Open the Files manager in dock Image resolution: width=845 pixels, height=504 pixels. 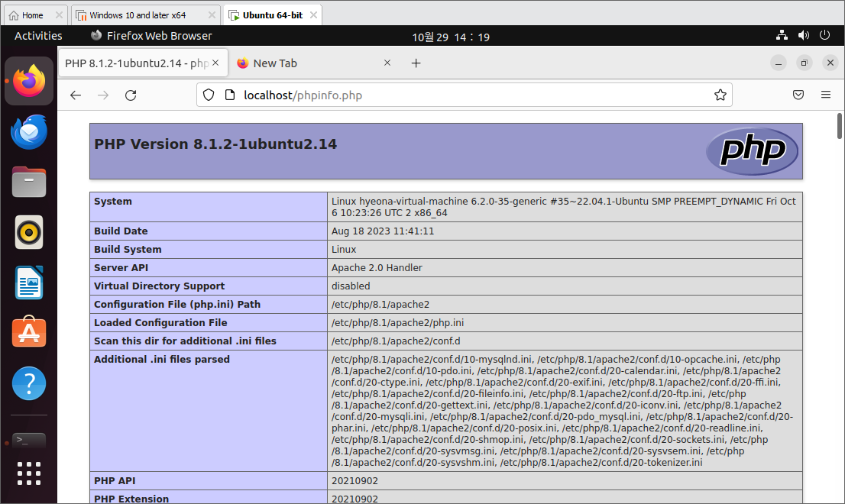click(x=29, y=182)
